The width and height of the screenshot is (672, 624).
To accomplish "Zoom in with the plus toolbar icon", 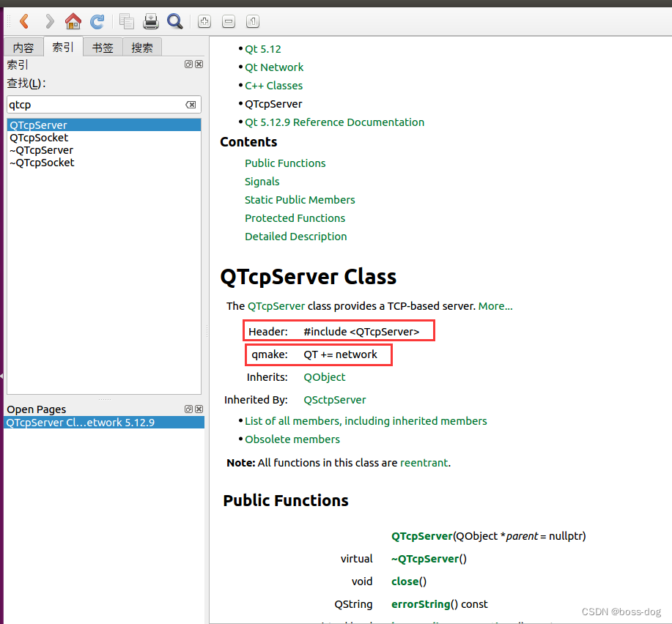I will tap(204, 21).
